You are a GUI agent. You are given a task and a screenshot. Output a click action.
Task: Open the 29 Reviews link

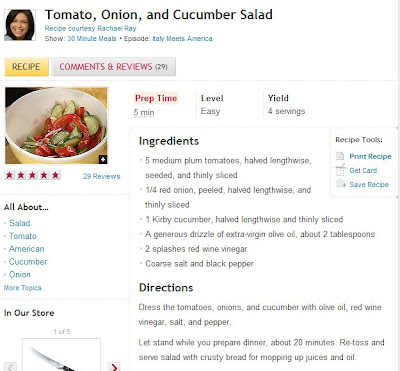(x=102, y=176)
